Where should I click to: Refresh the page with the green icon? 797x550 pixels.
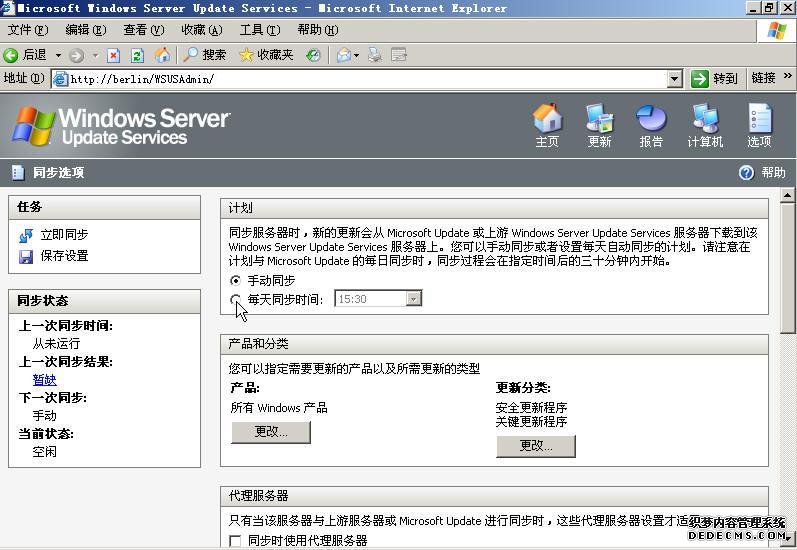(x=137, y=55)
